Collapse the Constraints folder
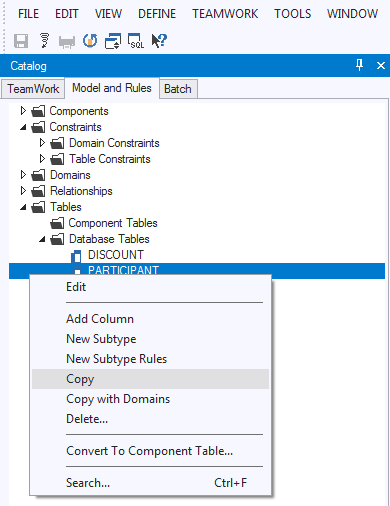Viewport: 390px width, 506px height. coord(23,127)
